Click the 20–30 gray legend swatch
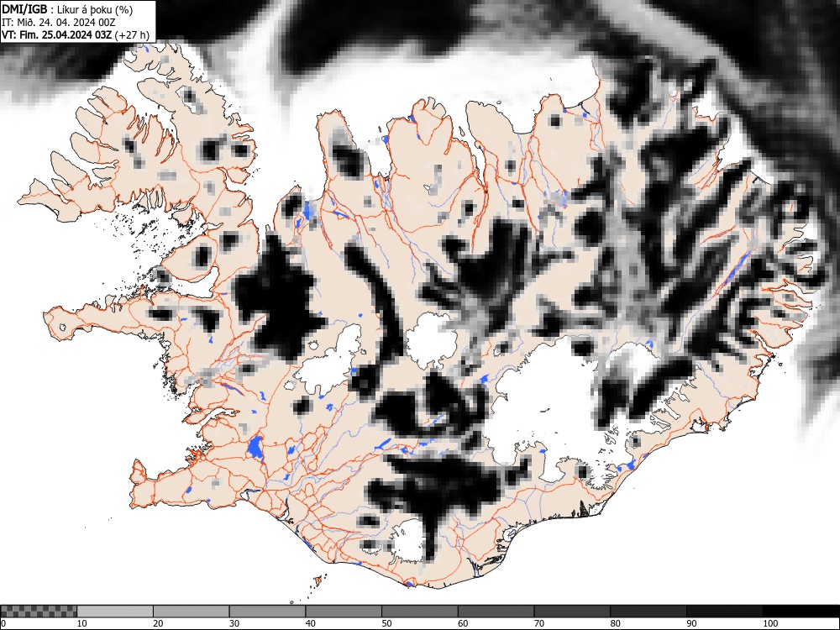 192,612
